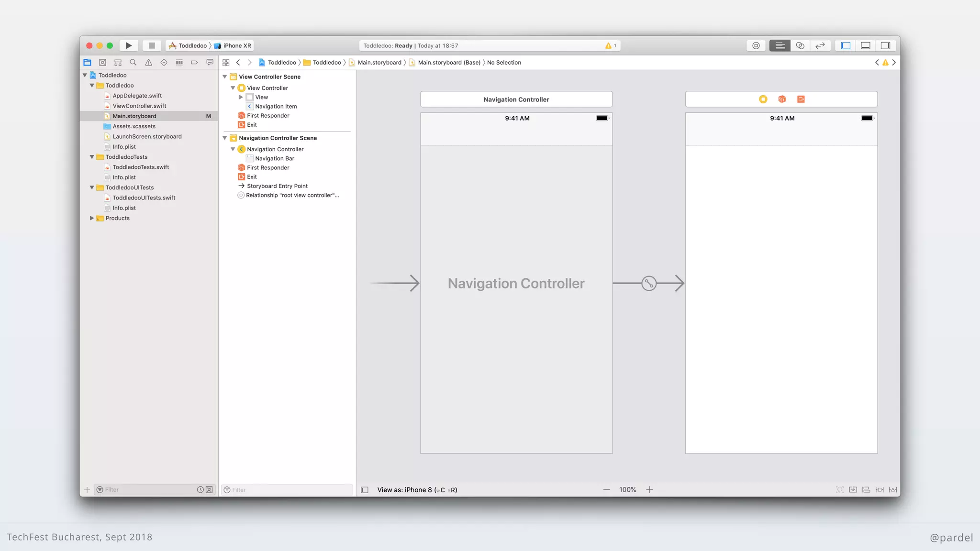Collapse the View Controller Scene
The width and height of the screenshot is (980, 551).
225,77
